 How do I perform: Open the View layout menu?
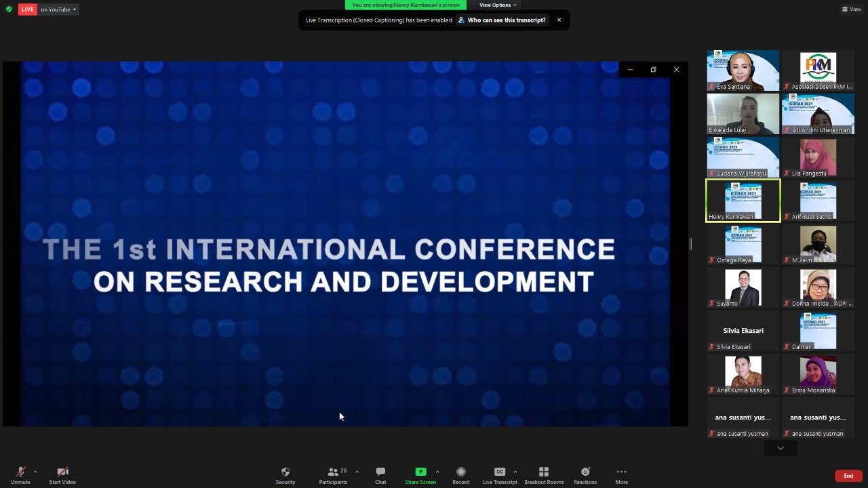(851, 9)
